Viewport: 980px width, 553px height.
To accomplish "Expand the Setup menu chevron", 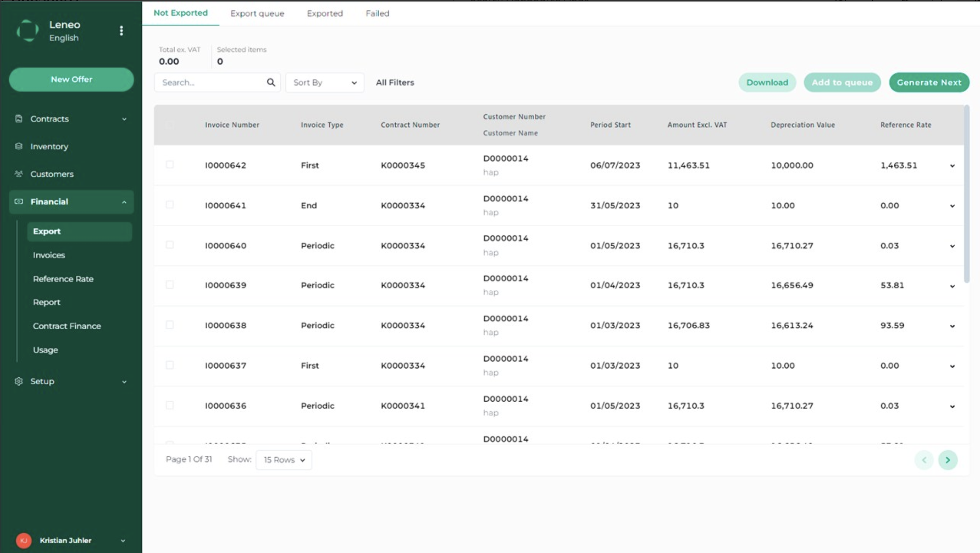I will 124,382.
